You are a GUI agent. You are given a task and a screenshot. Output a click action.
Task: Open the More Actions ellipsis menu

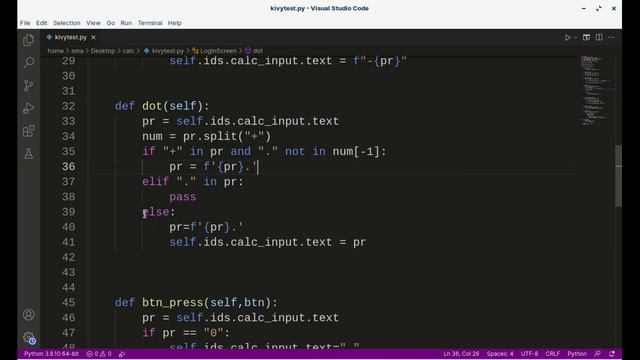611,37
